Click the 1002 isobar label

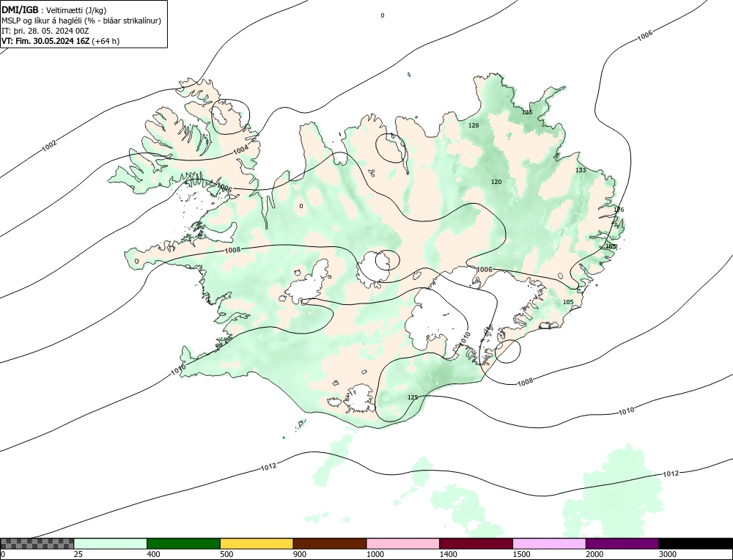click(x=50, y=146)
